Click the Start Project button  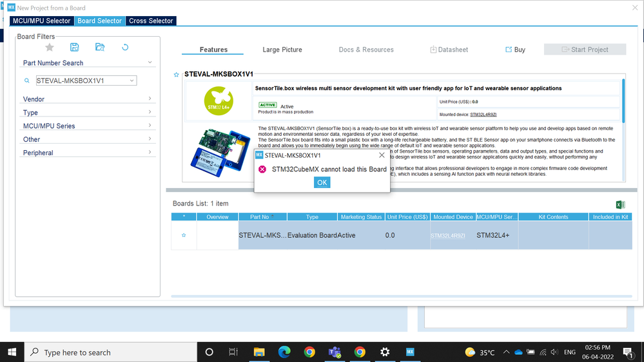[x=585, y=50]
